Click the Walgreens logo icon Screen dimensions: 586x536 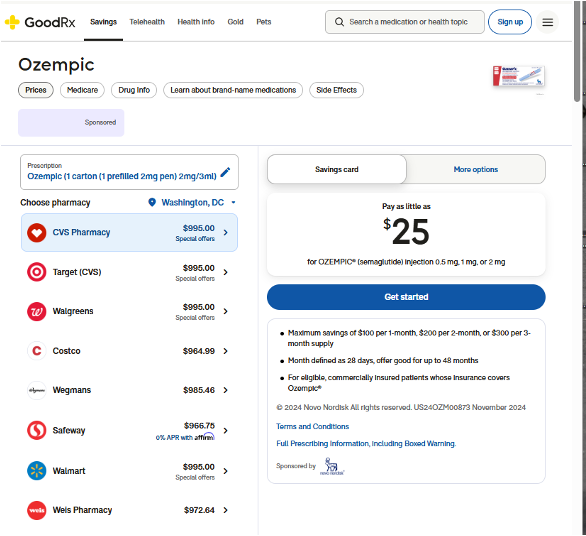click(x=37, y=311)
